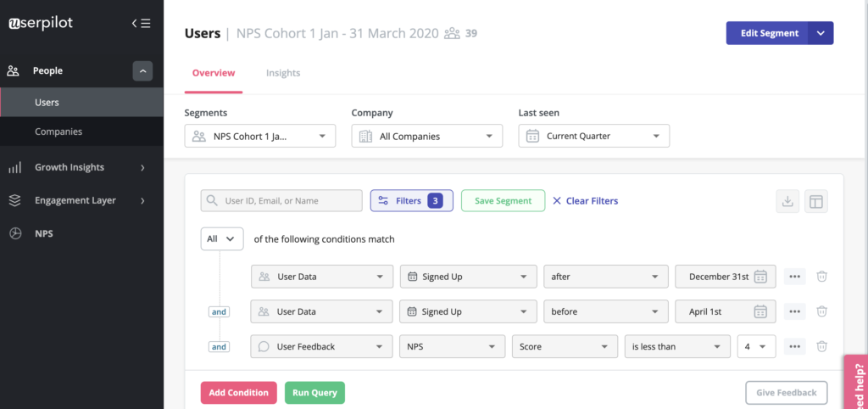Screen dimensions: 868x409
Task: Click the Run Query button
Action: pyautogui.click(x=314, y=393)
